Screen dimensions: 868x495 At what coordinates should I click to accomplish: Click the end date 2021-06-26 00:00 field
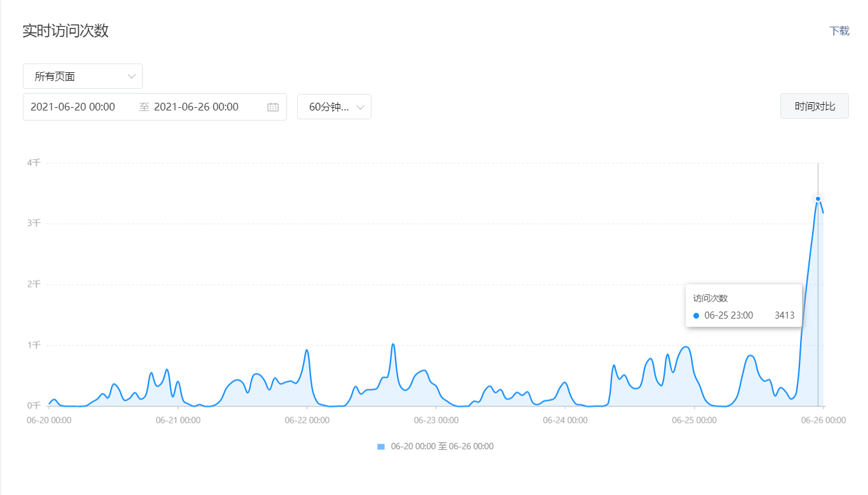pyautogui.click(x=196, y=107)
